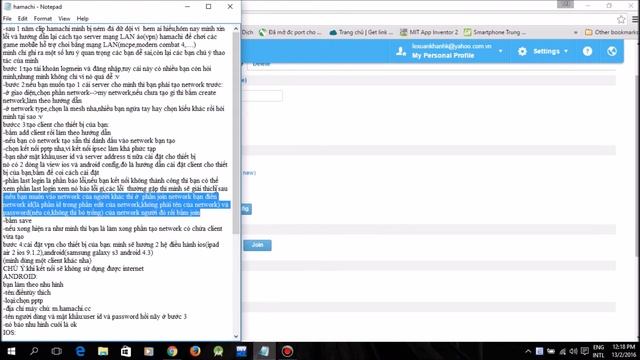Open the 'Đã mở đc port cho' bookmark
640x360 pixels.
point(290,32)
